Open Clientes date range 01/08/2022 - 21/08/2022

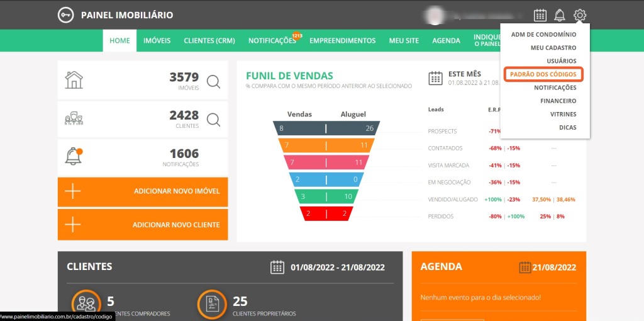(337, 267)
